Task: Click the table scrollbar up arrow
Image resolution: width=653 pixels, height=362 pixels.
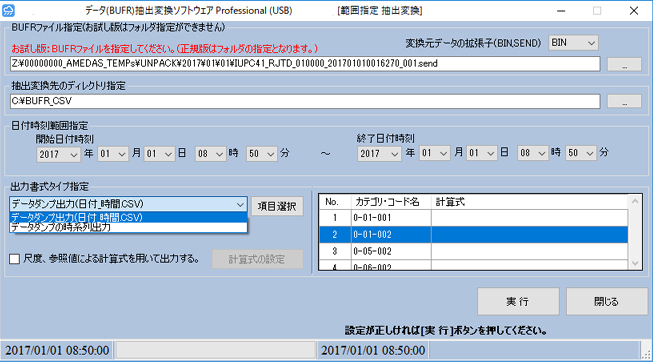Action: click(635, 202)
